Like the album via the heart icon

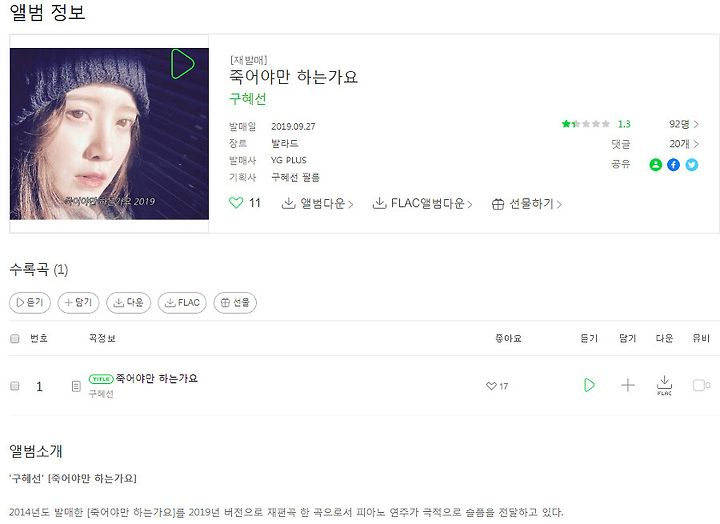[x=236, y=203]
